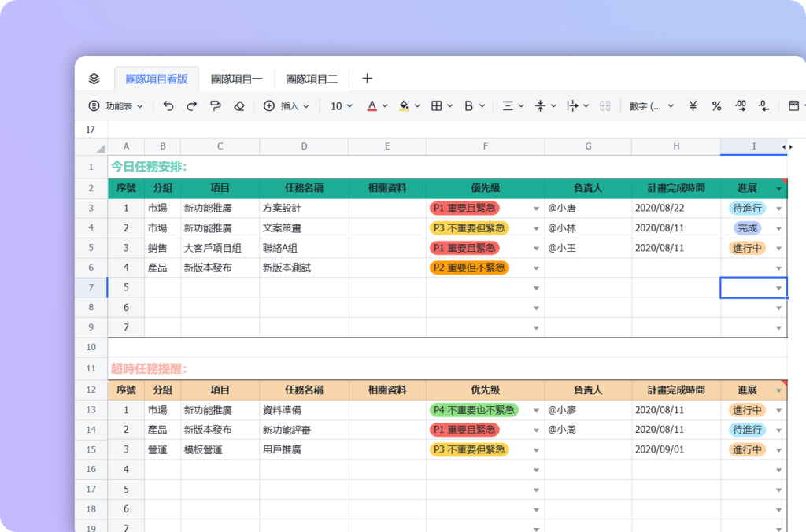Viewport: 806px width, 532px height.
Task: Open the 插入 menu
Action: [x=287, y=106]
